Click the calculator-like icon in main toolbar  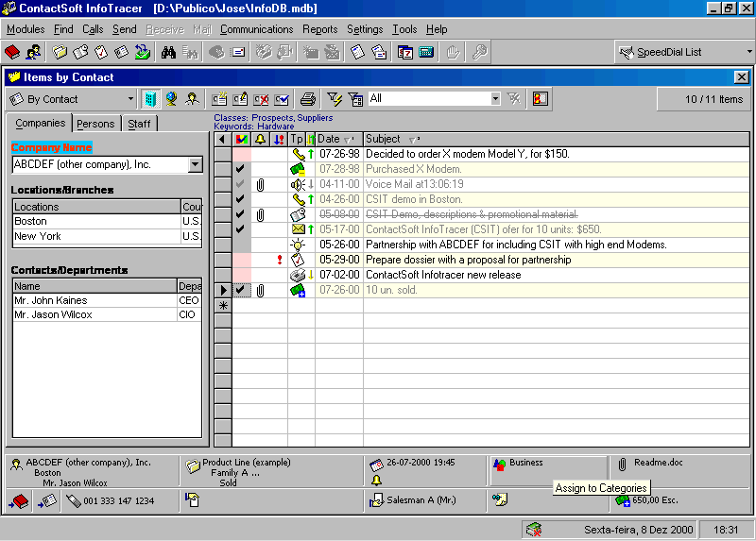[426, 52]
